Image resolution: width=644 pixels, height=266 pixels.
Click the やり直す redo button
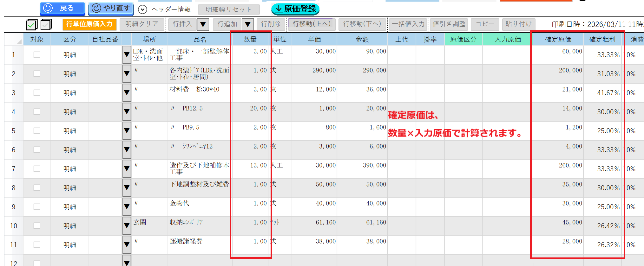pyautogui.click(x=111, y=9)
